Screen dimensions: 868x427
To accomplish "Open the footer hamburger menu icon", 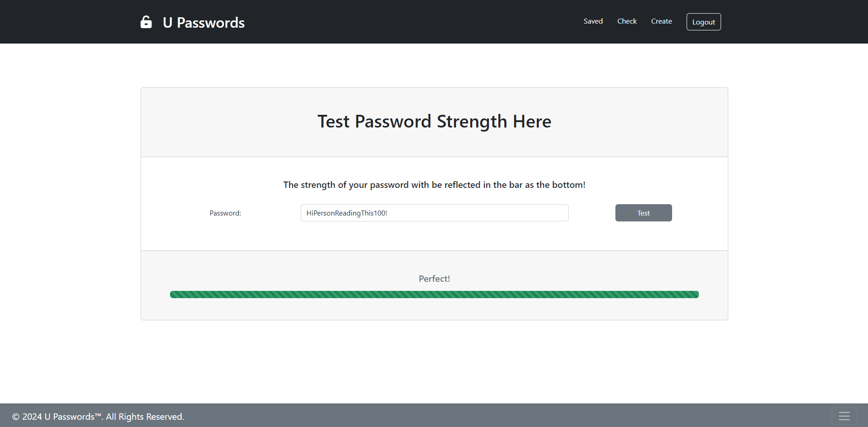I will (844, 416).
